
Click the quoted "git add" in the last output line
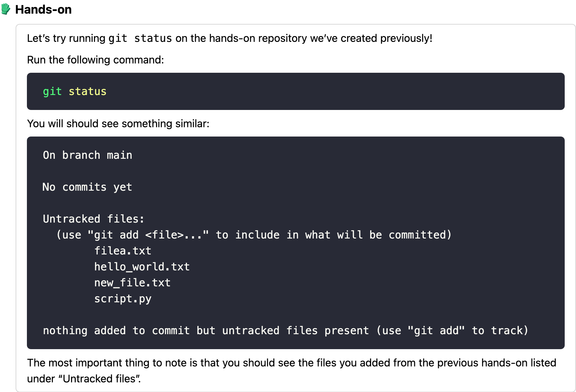[x=436, y=331]
